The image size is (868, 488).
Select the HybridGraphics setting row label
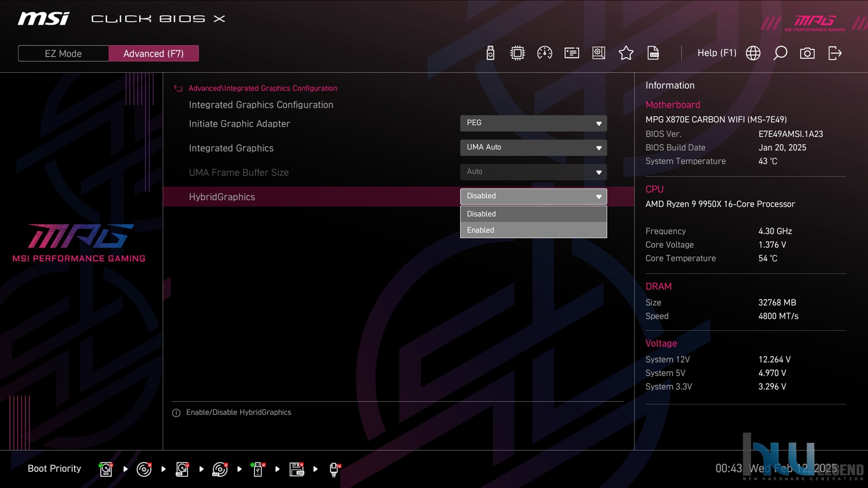222,197
